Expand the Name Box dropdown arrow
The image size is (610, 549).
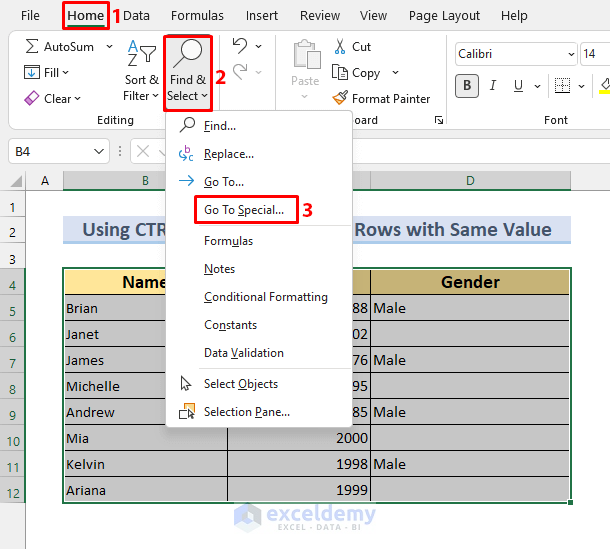pos(99,151)
